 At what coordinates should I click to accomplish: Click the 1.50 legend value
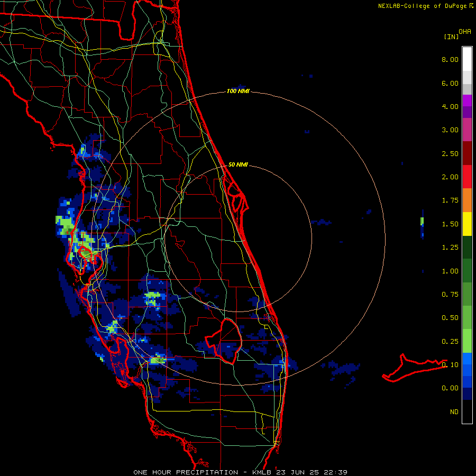click(x=450, y=224)
